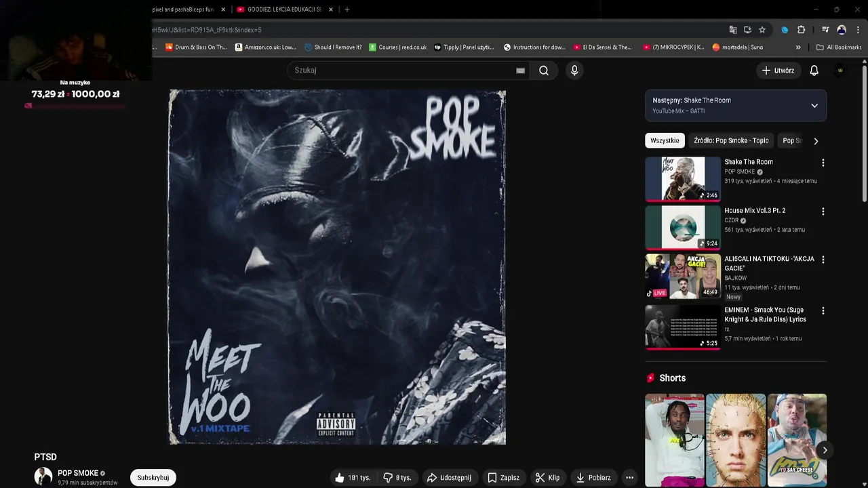Open the account avatar menu on YouTube

click(840, 70)
